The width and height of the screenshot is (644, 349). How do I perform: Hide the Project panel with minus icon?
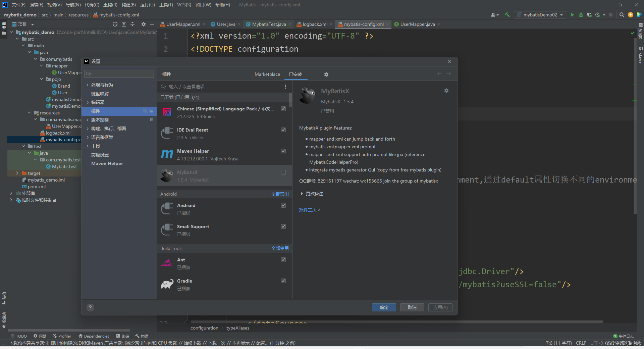coord(152,24)
